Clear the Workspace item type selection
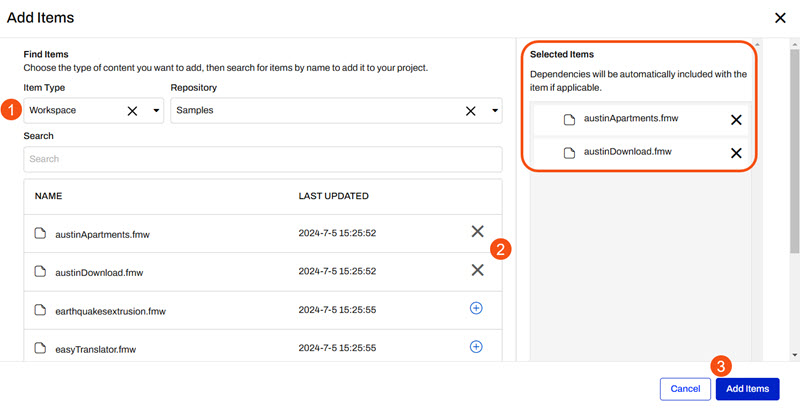Screen dimensions: 800x409 click(132, 111)
